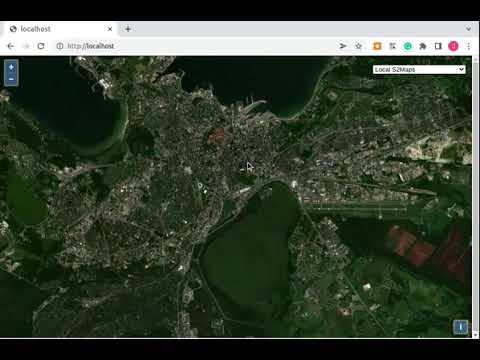The height and width of the screenshot is (360, 480).
Task: Open the pink profile avatar
Action: tap(453, 46)
